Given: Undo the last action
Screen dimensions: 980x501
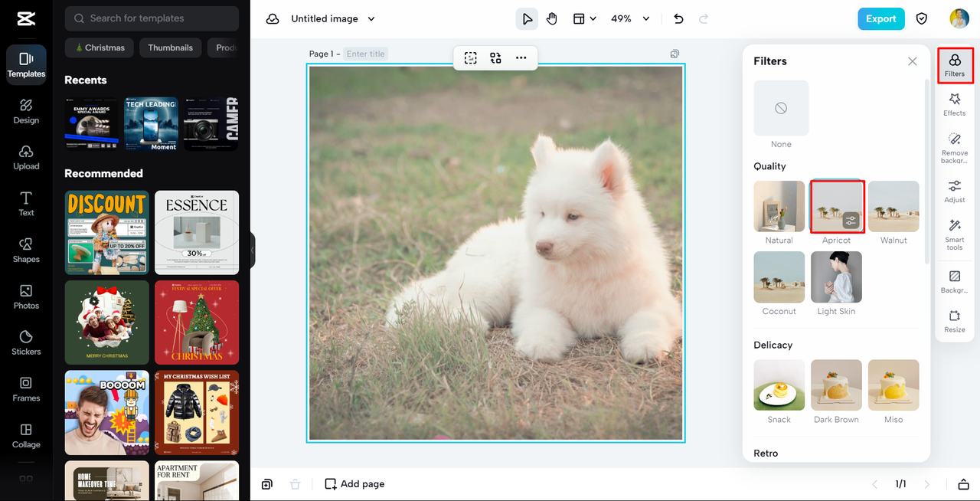Looking at the screenshot, I should [678, 19].
